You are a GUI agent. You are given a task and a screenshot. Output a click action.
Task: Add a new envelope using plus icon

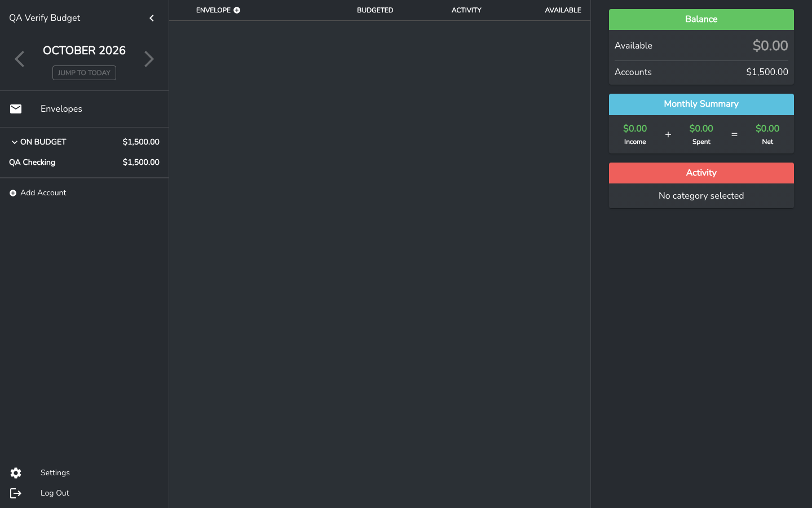pos(237,10)
